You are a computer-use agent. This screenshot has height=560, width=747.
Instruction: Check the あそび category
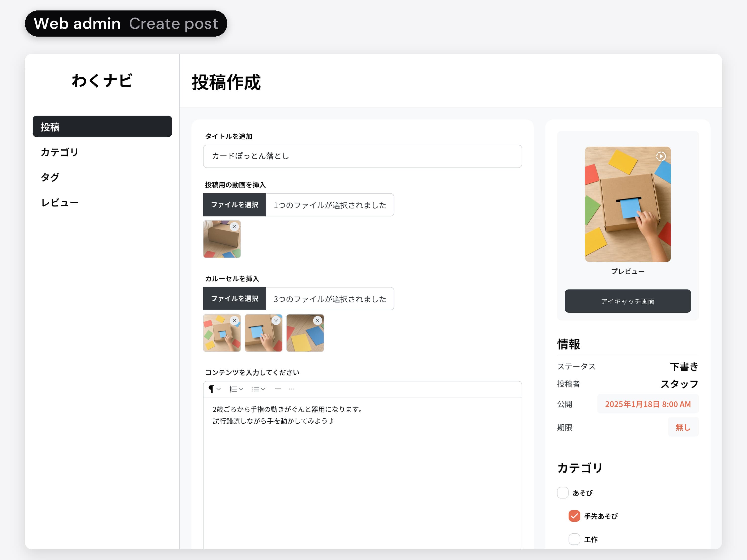pyautogui.click(x=562, y=493)
